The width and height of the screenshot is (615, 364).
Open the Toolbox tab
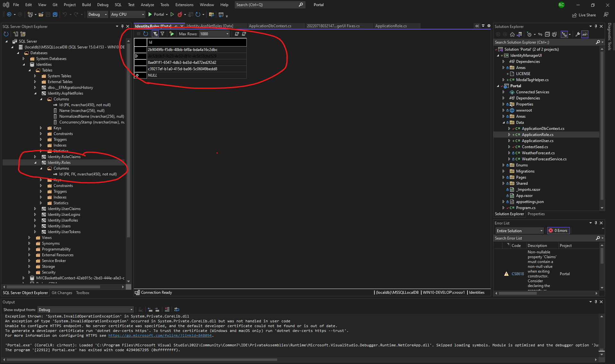coord(83,293)
